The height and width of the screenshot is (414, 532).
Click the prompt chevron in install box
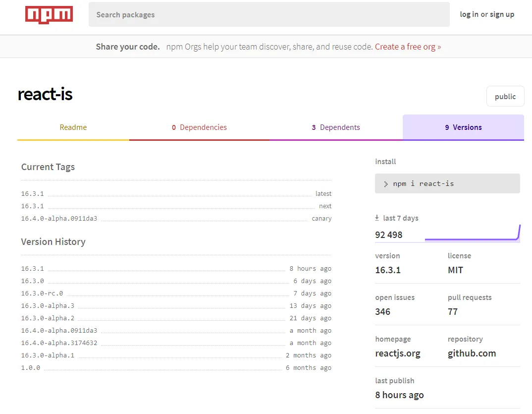coord(386,184)
